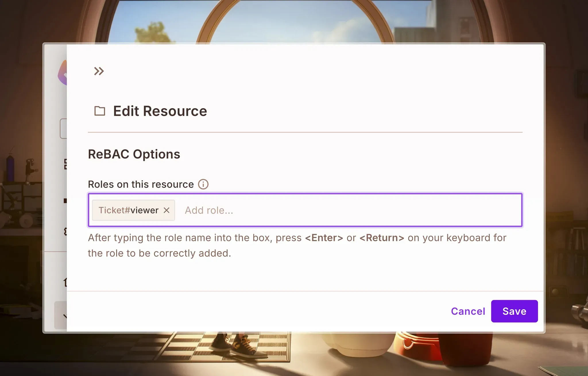Click the Edit Resource heading
Image resolution: width=588 pixels, height=376 pixels.
pyautogui.click(x=160, y=111)
